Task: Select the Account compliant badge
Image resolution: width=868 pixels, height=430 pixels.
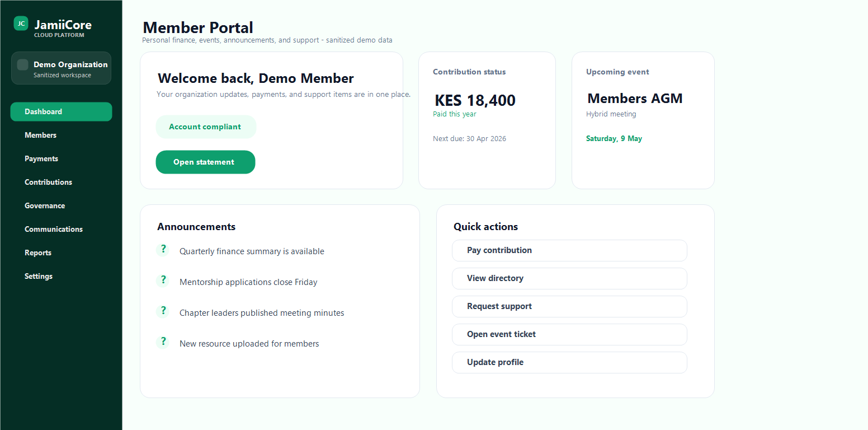Action: point(206,127)
